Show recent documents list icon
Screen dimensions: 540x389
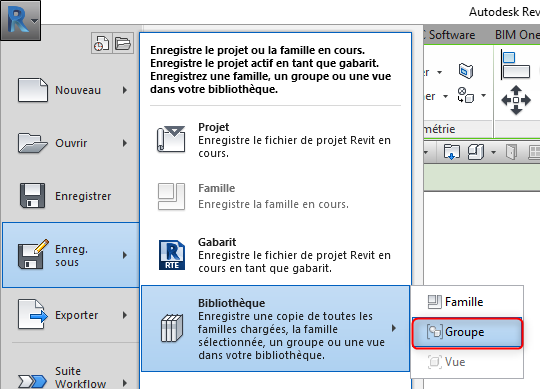pos(102,43)
